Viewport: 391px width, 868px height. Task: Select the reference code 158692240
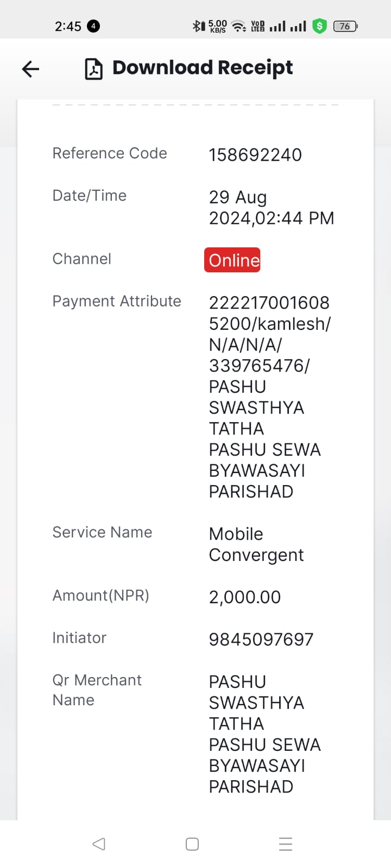(x=255, y=155)
